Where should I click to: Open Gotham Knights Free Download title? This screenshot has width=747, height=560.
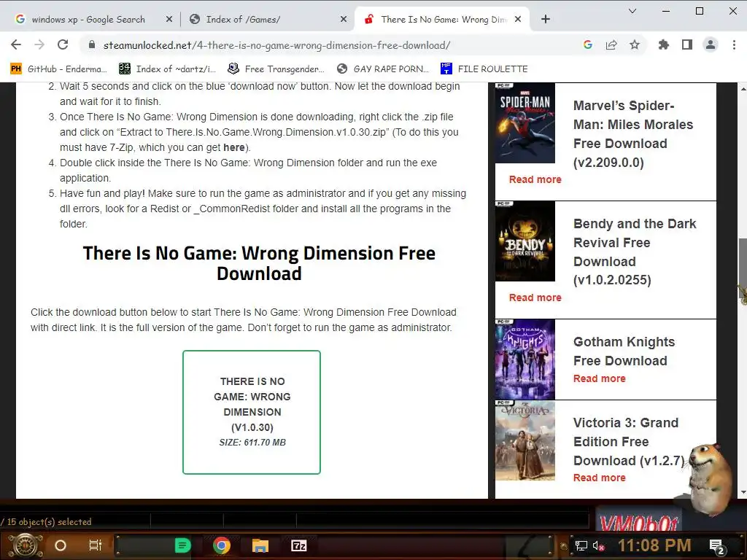tap(624, 351)
